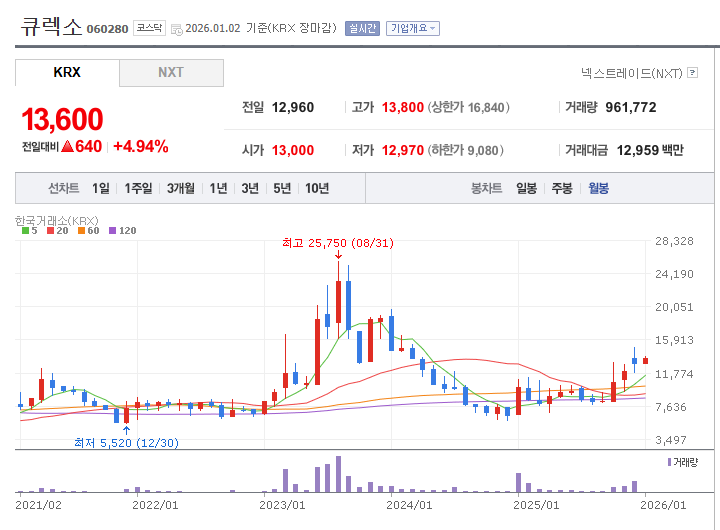
Task: Click the 고가 value 13,800
Action: 403,107
